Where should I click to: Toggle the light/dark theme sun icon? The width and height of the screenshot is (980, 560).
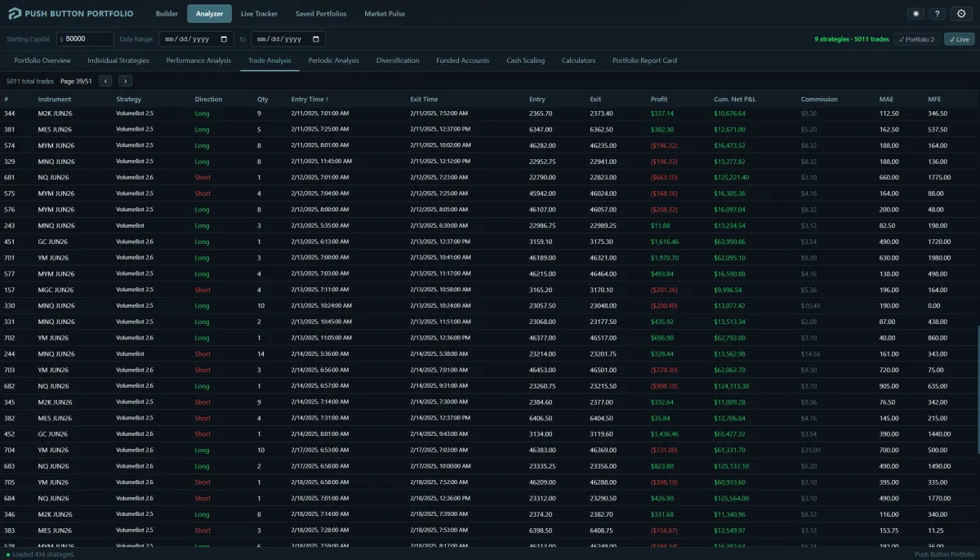915,14
